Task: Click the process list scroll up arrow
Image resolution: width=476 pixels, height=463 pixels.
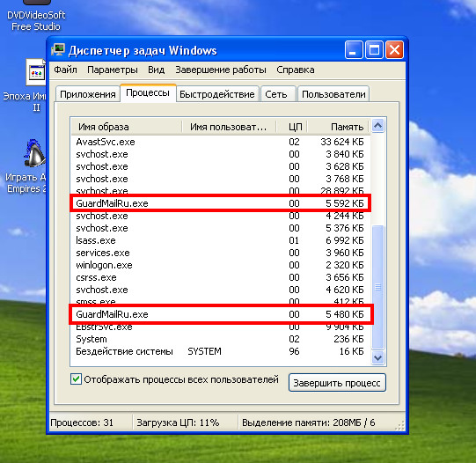Action: [x=378, y=125]
